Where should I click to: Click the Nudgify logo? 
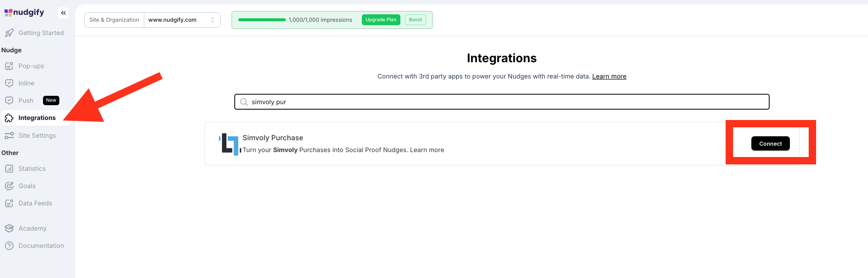(24, 12)
